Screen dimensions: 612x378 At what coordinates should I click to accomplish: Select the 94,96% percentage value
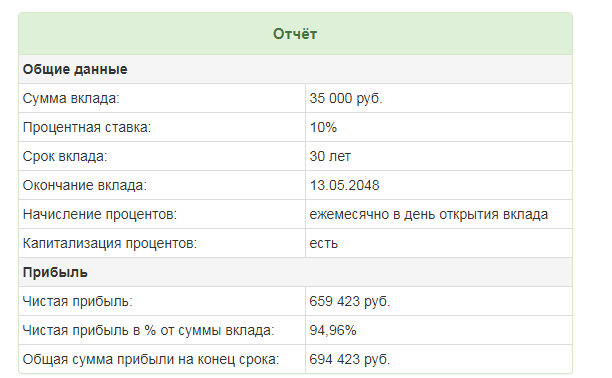(x=333, y=330)
